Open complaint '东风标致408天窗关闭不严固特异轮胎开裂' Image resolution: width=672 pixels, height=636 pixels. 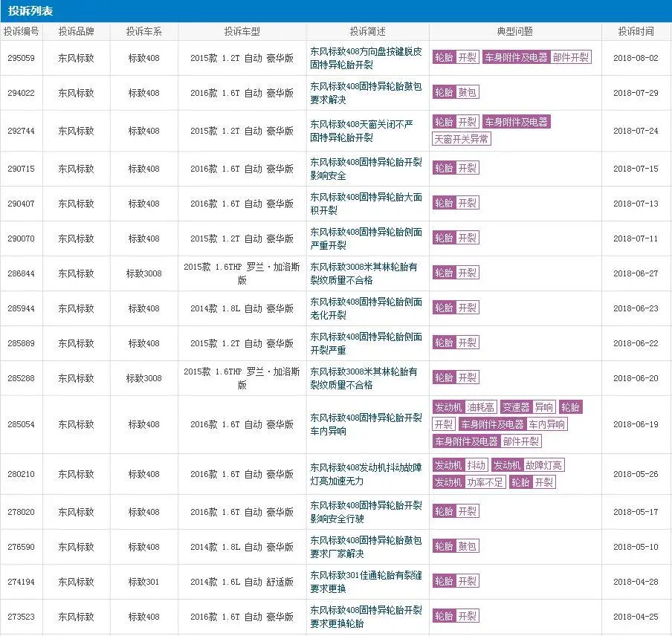(362, 131)
